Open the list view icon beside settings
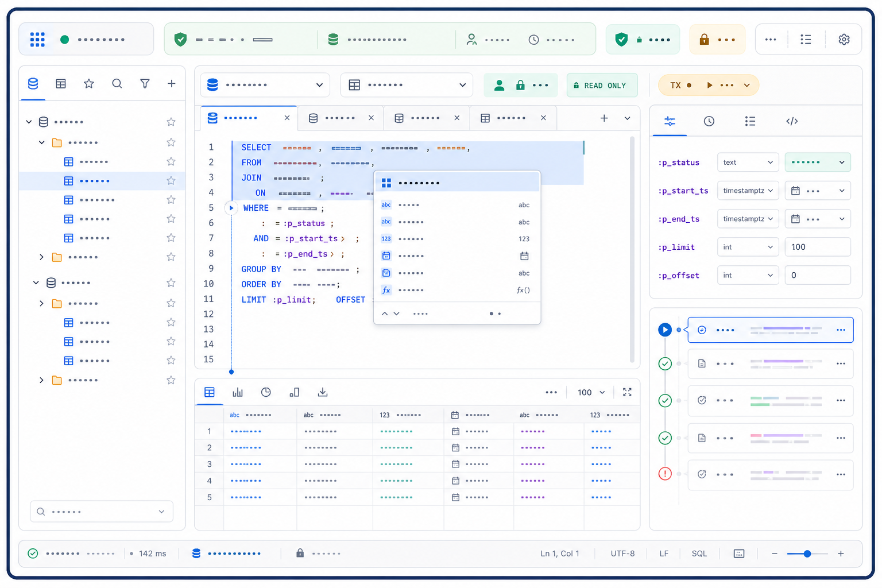Image resolution: width=882 pixels, height=588 pixels. [x=806, y=39]
